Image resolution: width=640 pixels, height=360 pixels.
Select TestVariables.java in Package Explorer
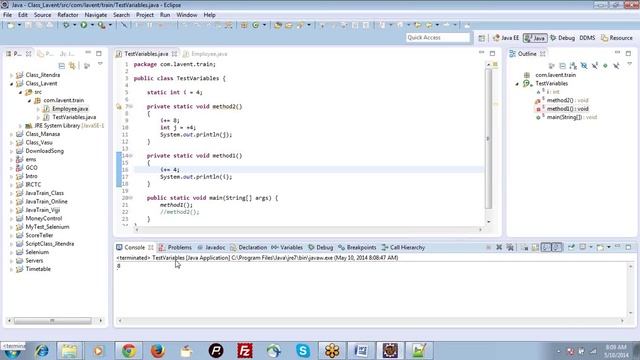coord(74,117)
